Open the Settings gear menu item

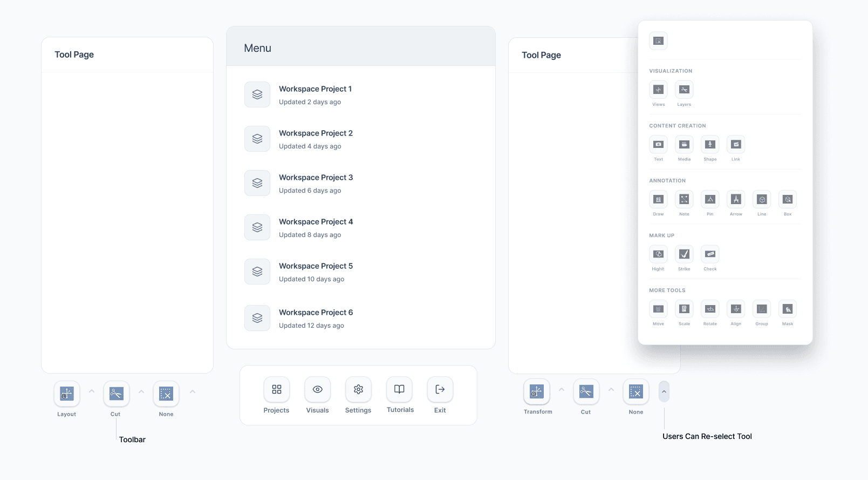coord(358,389)
